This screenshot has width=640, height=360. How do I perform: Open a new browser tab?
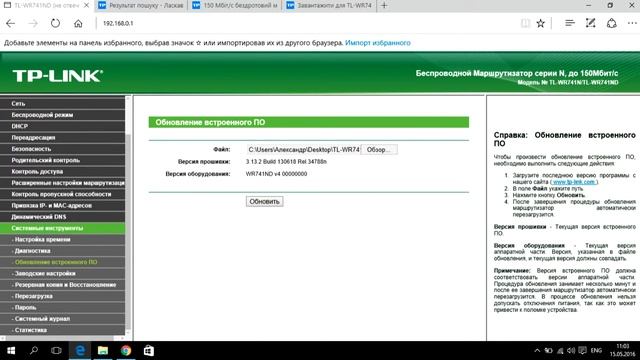coord(384,6)
